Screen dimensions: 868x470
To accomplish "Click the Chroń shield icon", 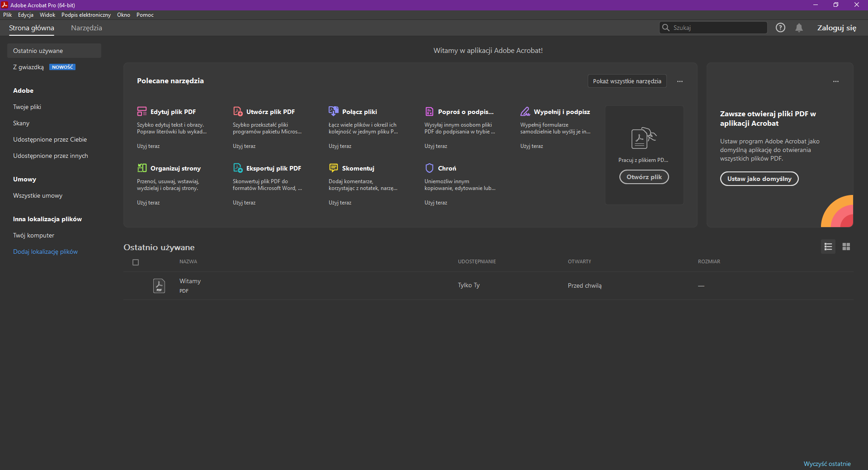I will click(429, 168).
